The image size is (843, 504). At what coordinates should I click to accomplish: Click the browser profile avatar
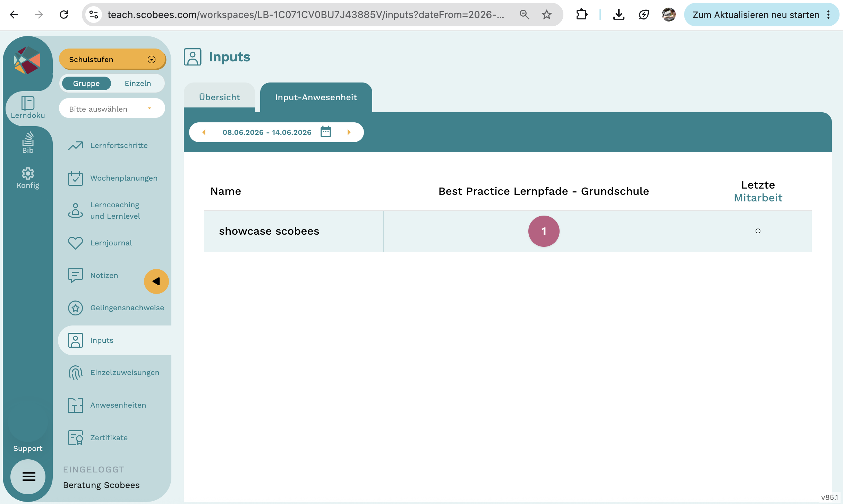click(x=669, y=15)
